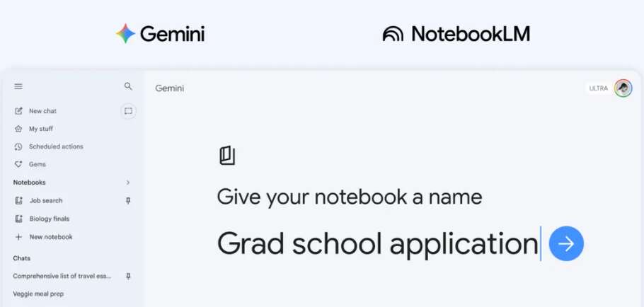Open the Biology finals notebook
Image resolution: width=644 pixels, height=307 pixels.
pyautogui.click(x=49, y=219)
